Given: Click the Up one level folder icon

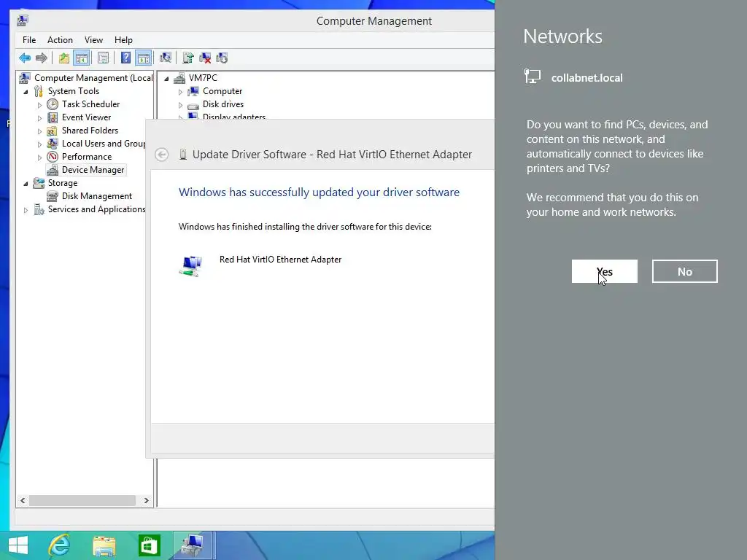Looking at the screenshot, I should pyautogui.click(x=64, y=58).
